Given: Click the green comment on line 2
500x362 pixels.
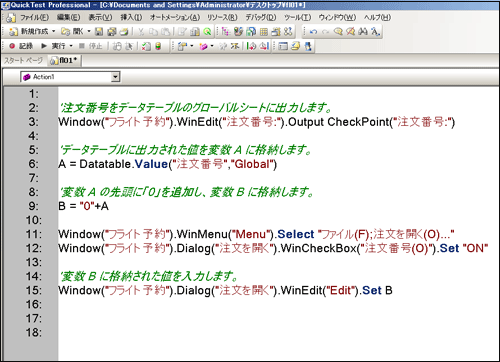Looking at the screenshot, I should click(196, 108).
